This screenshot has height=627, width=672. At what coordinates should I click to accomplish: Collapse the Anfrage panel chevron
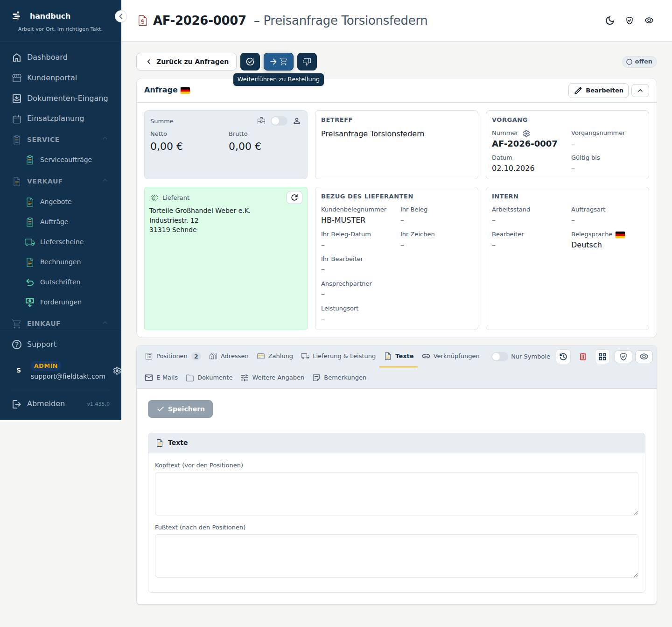[640, 91]
